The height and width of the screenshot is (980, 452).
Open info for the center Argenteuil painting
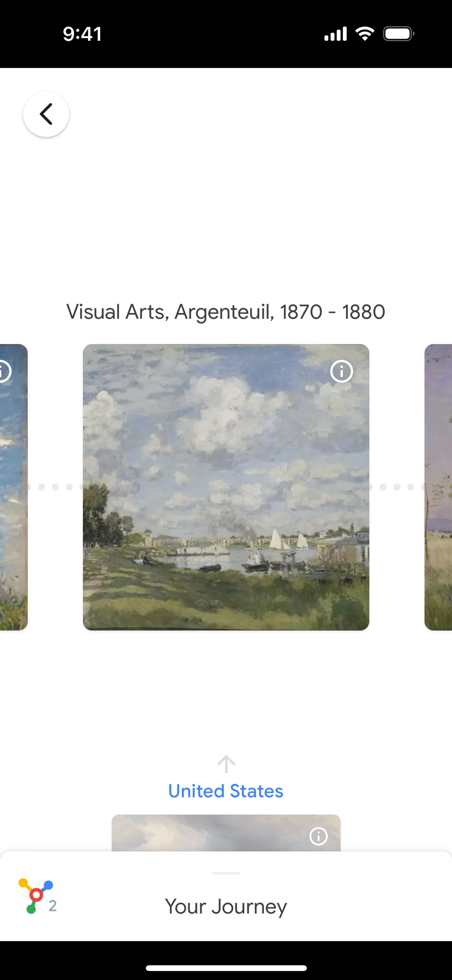[341, 371]
